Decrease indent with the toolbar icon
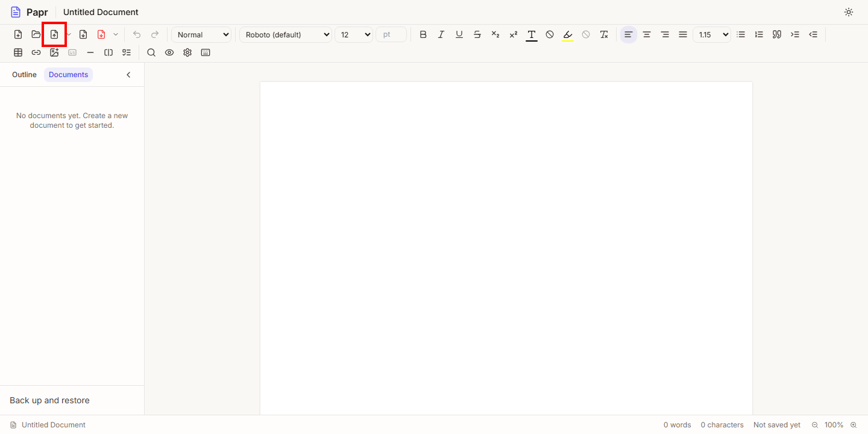Image resolution: width=868 pixels, height=434 pixels. pyautogui.click(x=814, y=34)
